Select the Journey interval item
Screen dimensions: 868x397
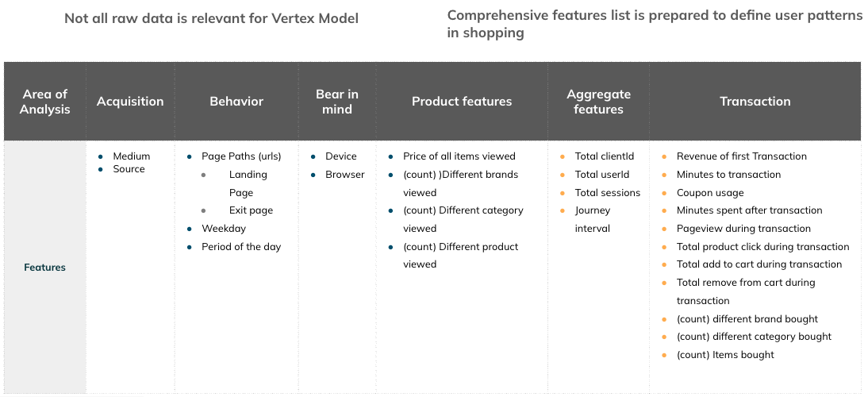(x=593, y=219)
